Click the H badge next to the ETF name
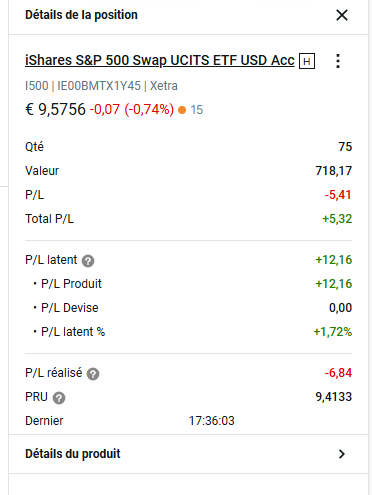The height and width of the screenshot is (495, 372). [307, 61]
